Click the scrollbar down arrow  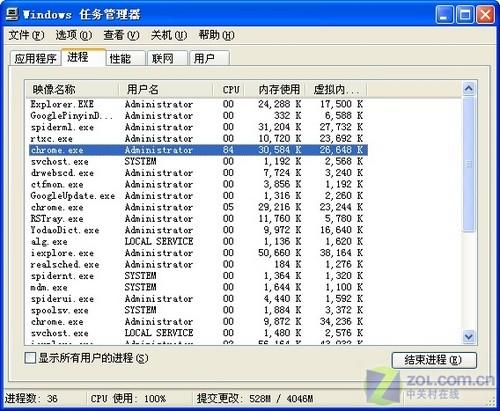(469, 336)
